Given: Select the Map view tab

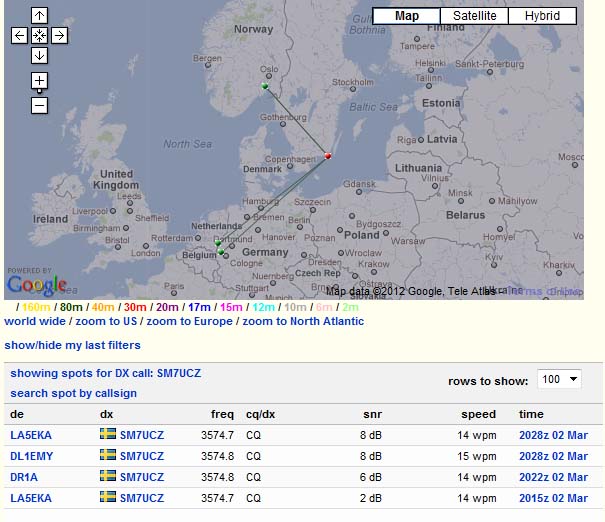Looking at the screenshot, I should (407, 16).
